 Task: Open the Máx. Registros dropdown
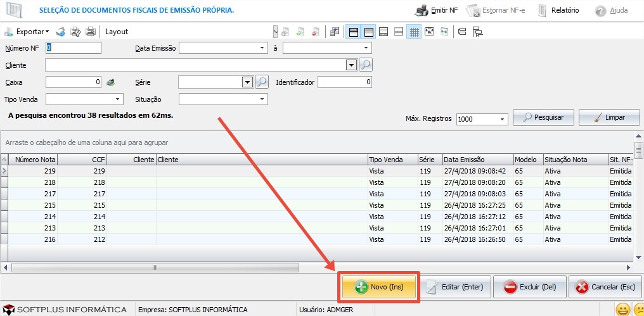coord(502,119)
